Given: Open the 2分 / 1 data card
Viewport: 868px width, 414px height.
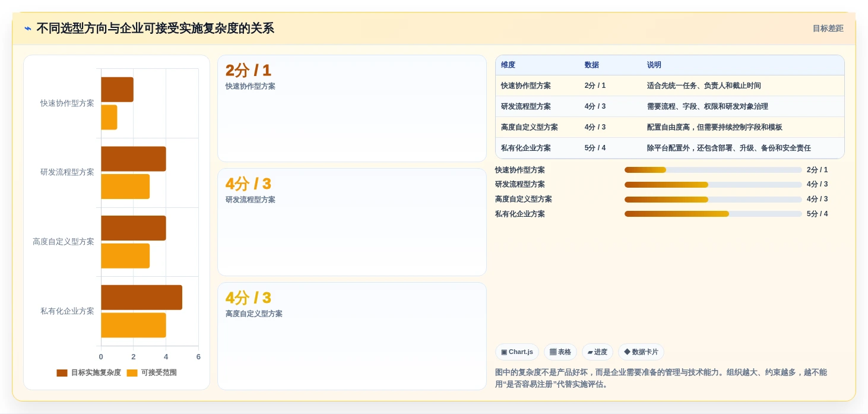Looking at the screenshot, I should [352, 109].
